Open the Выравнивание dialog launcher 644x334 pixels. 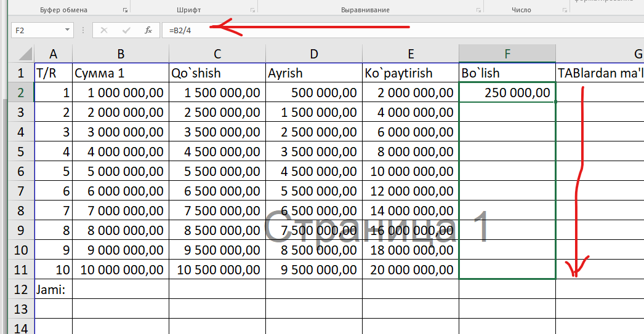(478, 10)
